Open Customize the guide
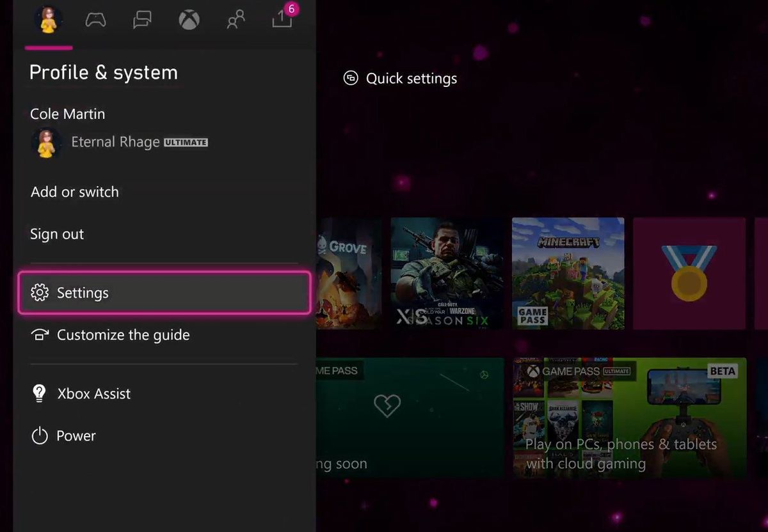The width and height of the screenshot is (768, 532). click(x=123, y=334)
